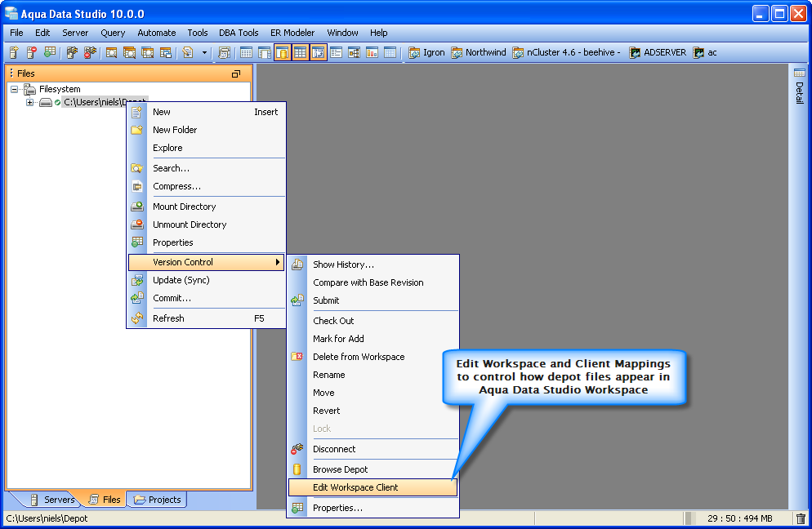Choose Update (Sync)
This screenshot has height=529, width=812.
click(x=207, y=280)
